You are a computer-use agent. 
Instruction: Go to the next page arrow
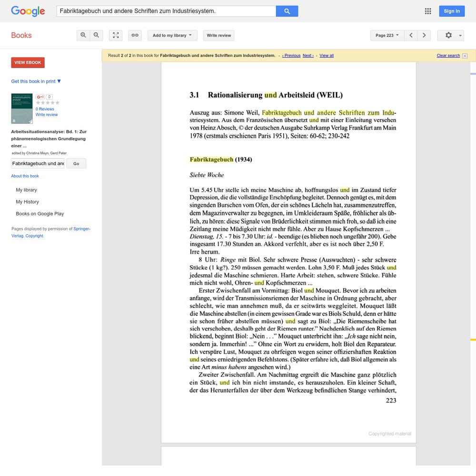click(424, 35)
